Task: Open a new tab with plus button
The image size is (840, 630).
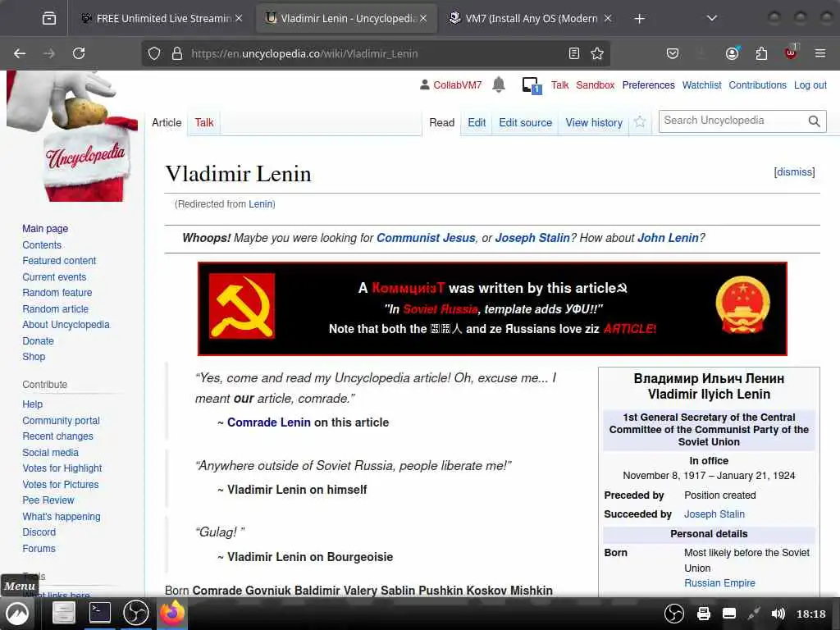Action: tap(639, 19)
